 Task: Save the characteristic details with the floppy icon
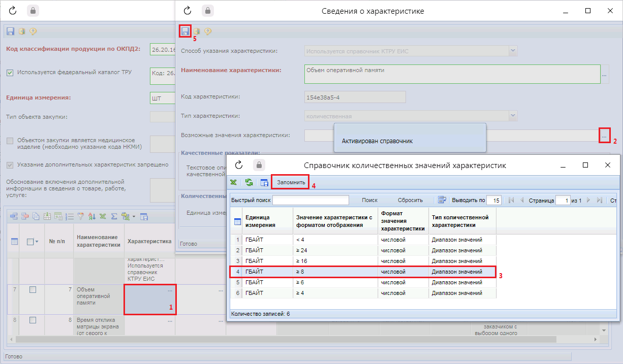(185, 31)
